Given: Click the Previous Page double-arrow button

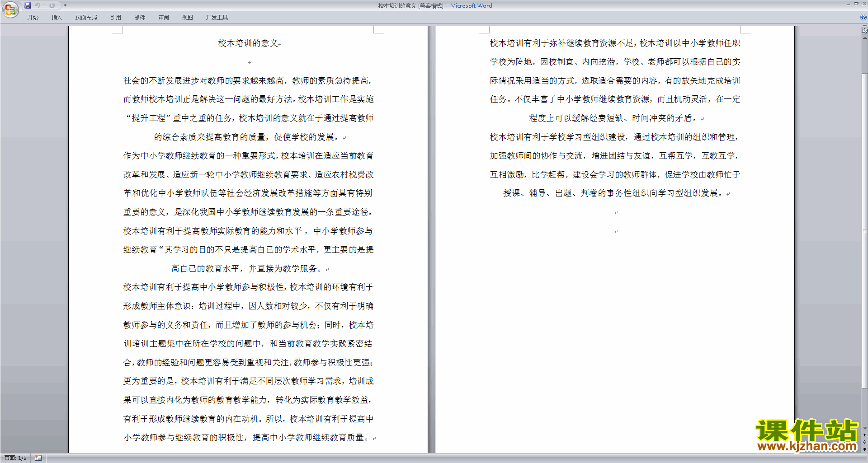Looking at the screenshot, I should [x=864, y=435].
